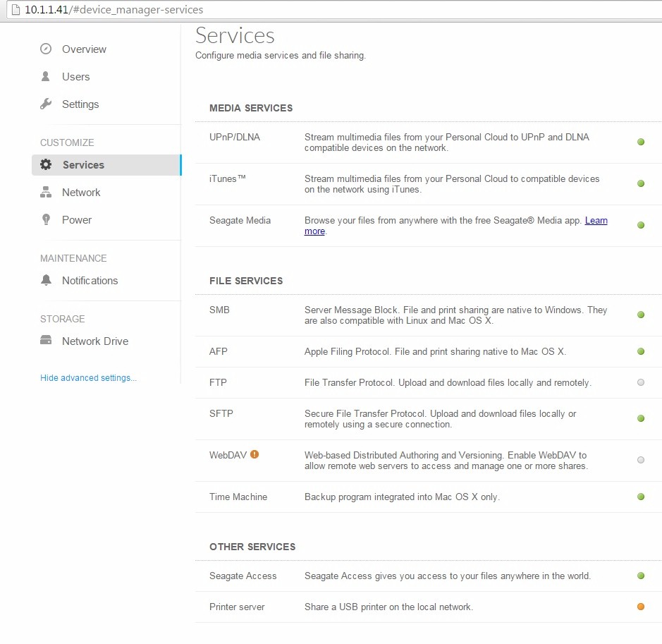Click the STORAGE sidebar heading
The width and height of the screenshot is (662, 644).
pyautogui.click(x=63, y=319)
